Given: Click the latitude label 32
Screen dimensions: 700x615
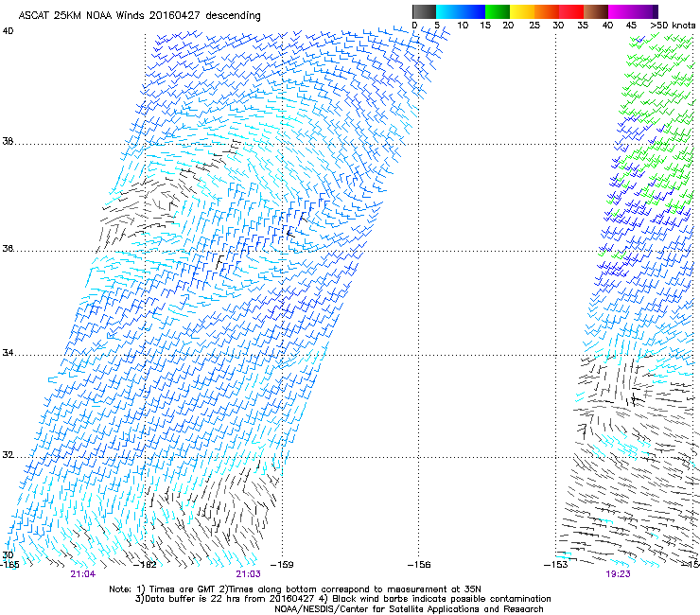Looking at the screenshot, I should (8, 455).
